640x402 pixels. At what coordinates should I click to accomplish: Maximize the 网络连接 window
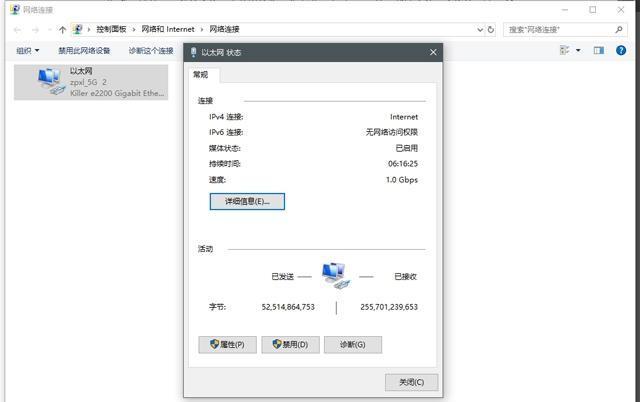(x=593, y=9)
